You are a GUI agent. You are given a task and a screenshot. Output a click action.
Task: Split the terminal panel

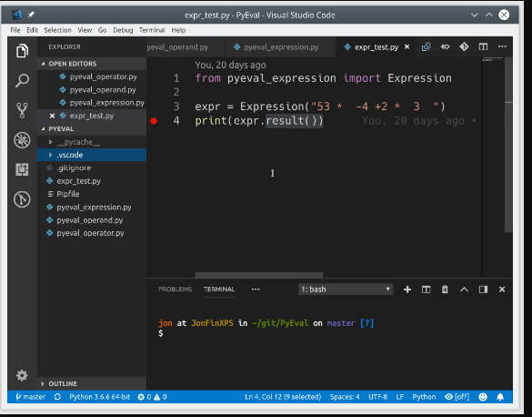pos(427,290)
